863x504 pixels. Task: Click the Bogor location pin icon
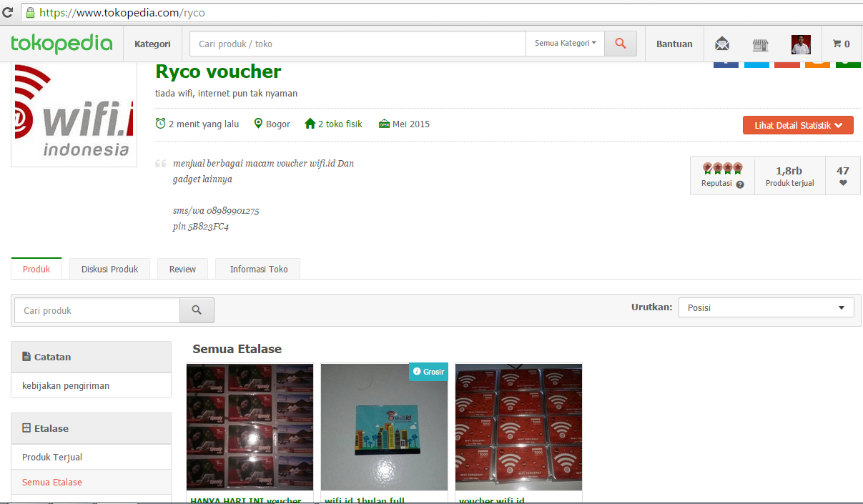tap(258, 124)
